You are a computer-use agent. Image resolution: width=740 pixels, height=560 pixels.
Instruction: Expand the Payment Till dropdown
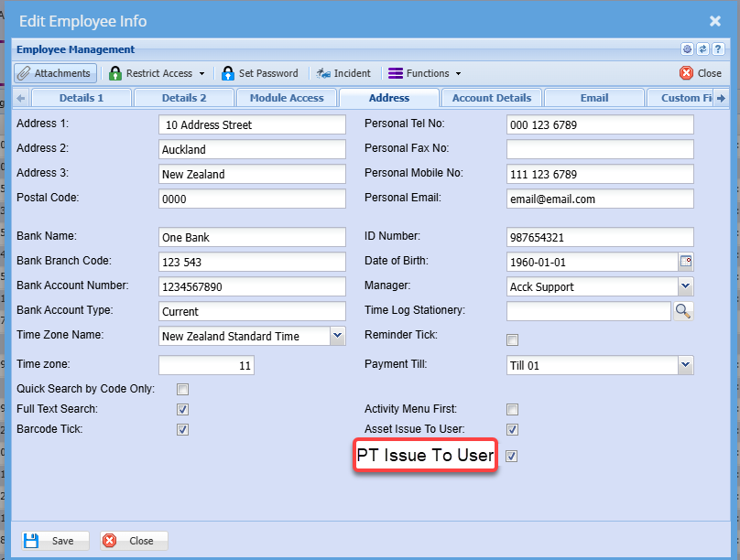click(x=685, y=365)
